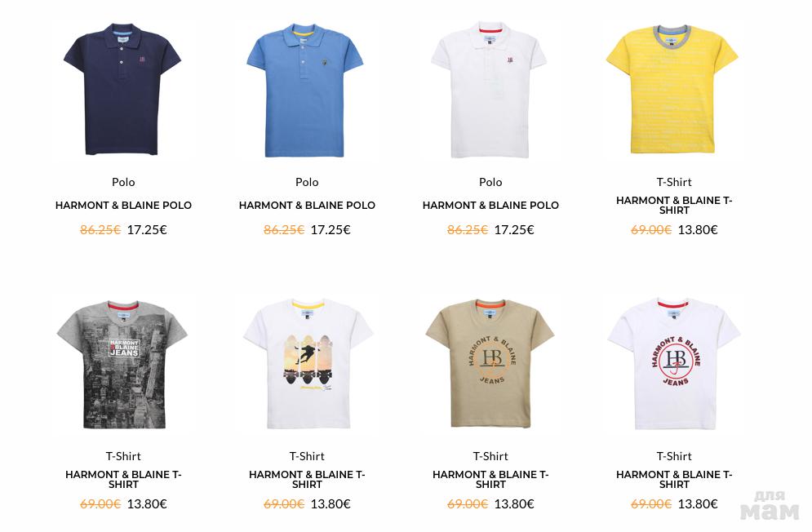This screenshot has width=812, height=532.
Task: Open the navy blue polo shirt image
Action: [122, 89]
